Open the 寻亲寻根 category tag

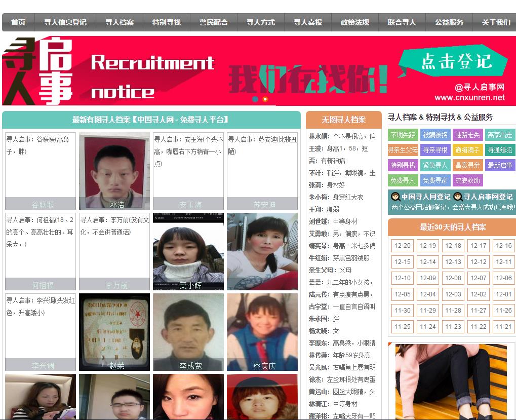[x=435, y=150]
